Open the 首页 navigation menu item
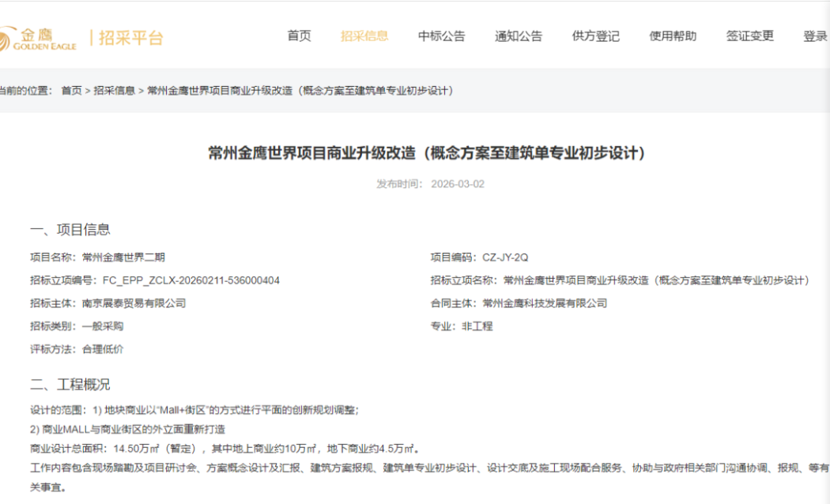 tap(299, 36)
